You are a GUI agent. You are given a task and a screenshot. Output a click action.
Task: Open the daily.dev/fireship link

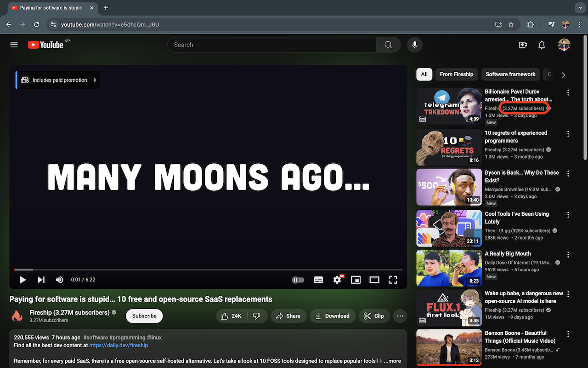pyautogui.click(x=119, y=345)
